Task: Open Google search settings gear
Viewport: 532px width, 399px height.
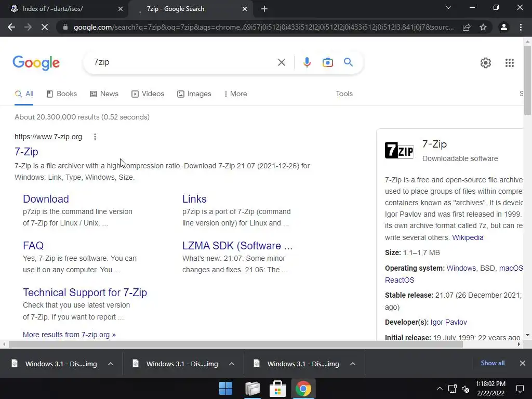Action: point(486,63)
